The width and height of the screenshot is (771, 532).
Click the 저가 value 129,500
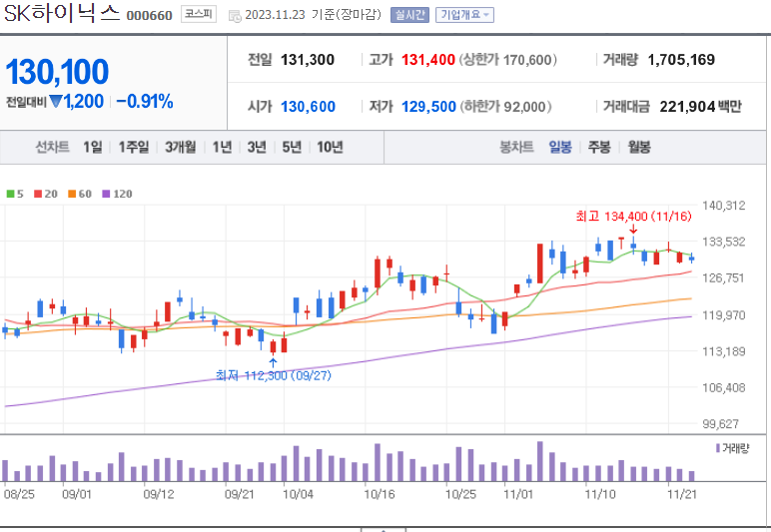click(x=428, y=107)
